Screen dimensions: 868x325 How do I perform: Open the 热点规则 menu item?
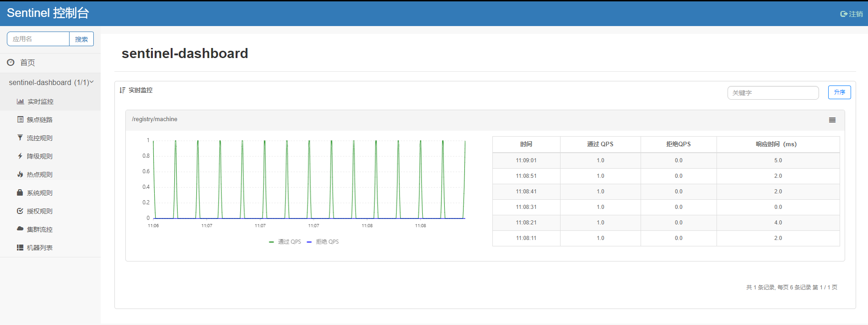click(40, 175)
